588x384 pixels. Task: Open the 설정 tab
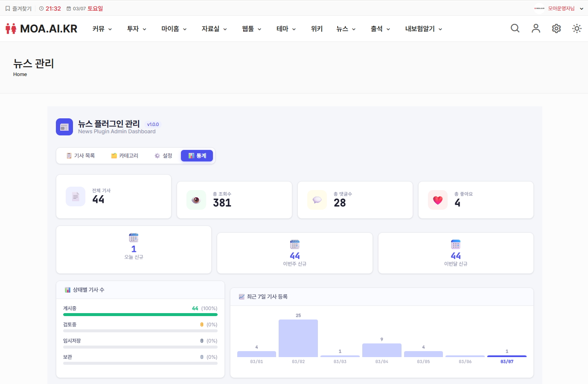[163, 156]
